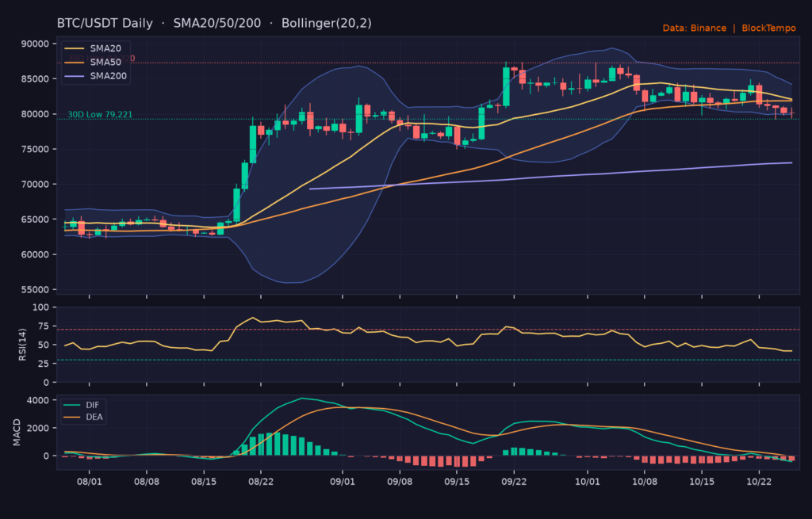Click the 90000 price axis label
The height and width of the screenshot is (519, 812).
(35, 44)
